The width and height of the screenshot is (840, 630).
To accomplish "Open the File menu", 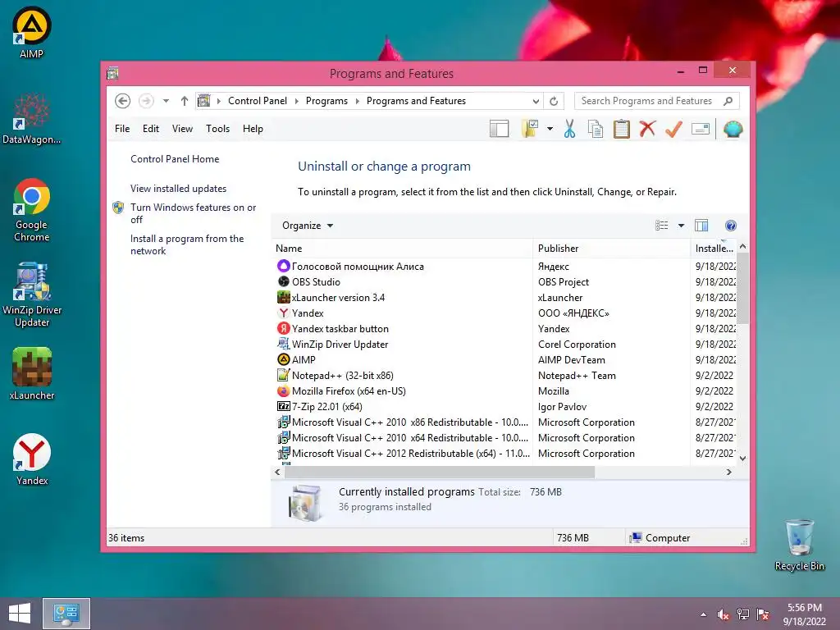I will (x=122, y=129).
